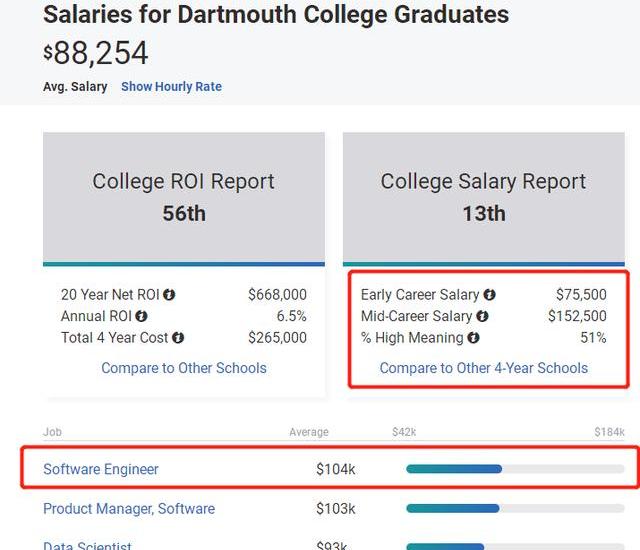
Task: Click the College Salary Report card header
Action: (484, 196)
